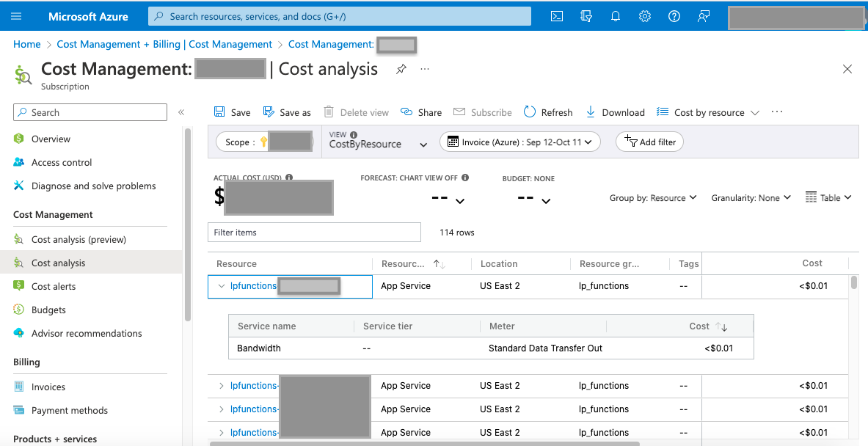Click the table vertical scrollbar
Screen dimensions: 868x446
[853, 282]
